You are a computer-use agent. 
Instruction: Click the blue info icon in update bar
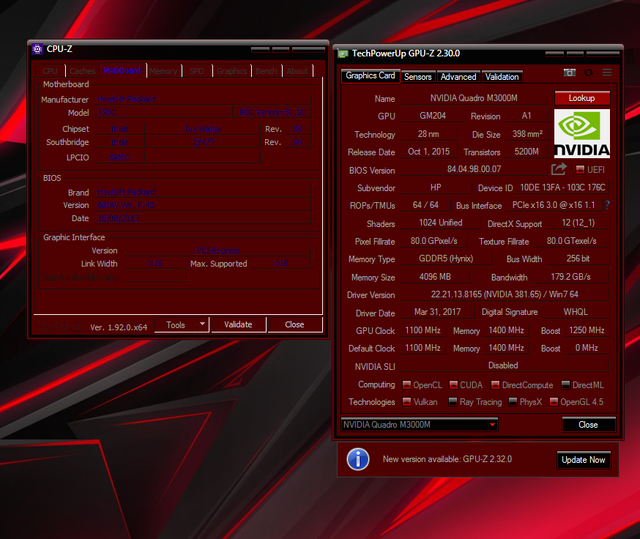point(358,459)
